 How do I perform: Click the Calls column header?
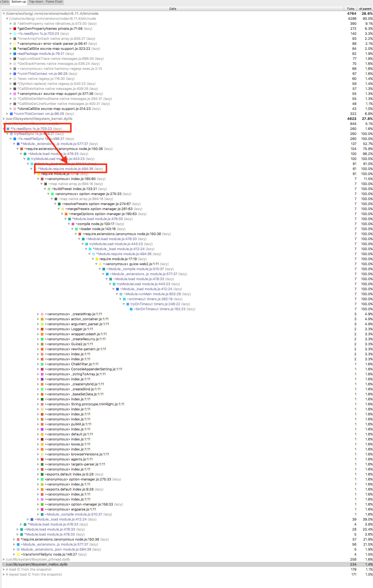(173, 9)
